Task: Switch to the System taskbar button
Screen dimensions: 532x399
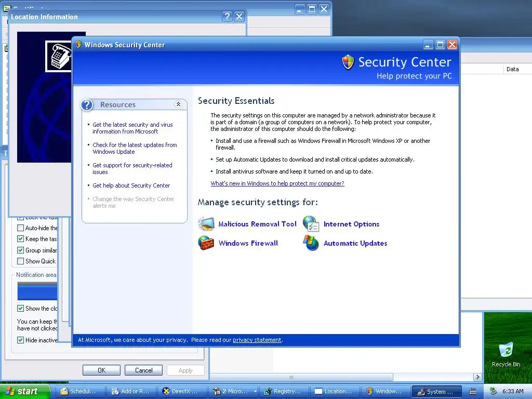Action: (x=436, y=391)
